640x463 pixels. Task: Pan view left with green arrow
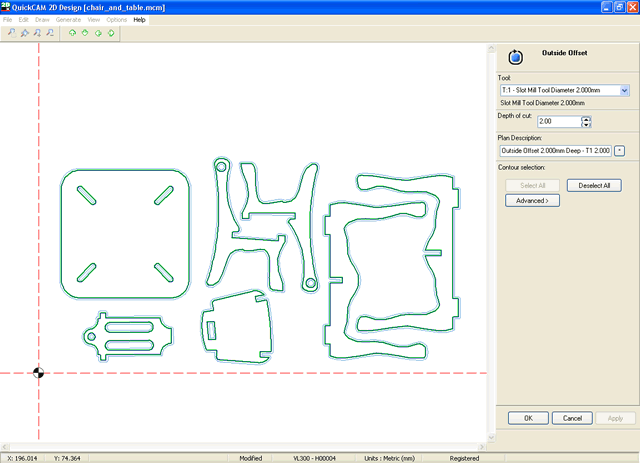click(98, 33)
